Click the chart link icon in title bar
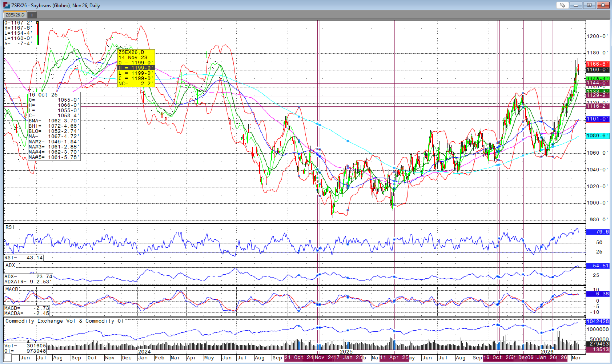The width and height of the screenshot is (612, 364). tap(562, 5)
